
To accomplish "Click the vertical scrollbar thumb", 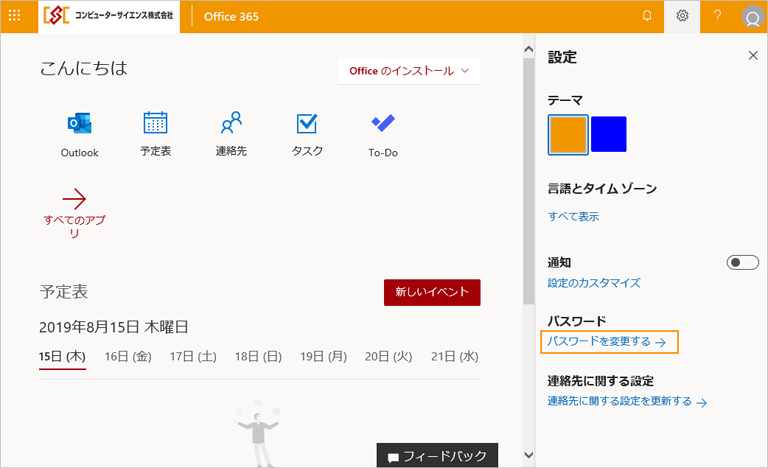I will coord(528,181).
